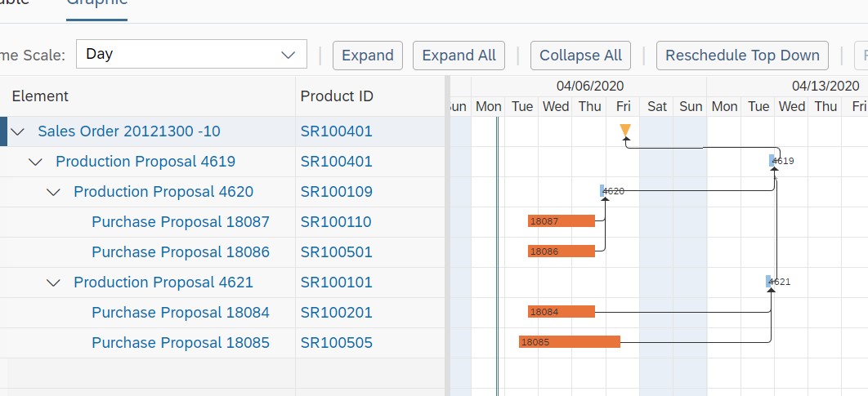Click the Collapse All button
This screenshot has width=868, height=396.
pyautogui.click(x=580, y=56)
